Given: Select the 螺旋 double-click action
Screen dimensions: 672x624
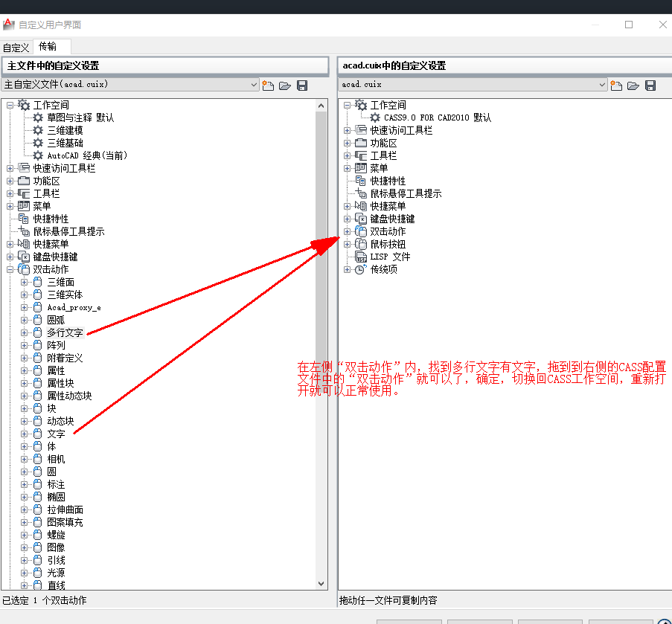Looking at the screenshot, I should 56,535.
